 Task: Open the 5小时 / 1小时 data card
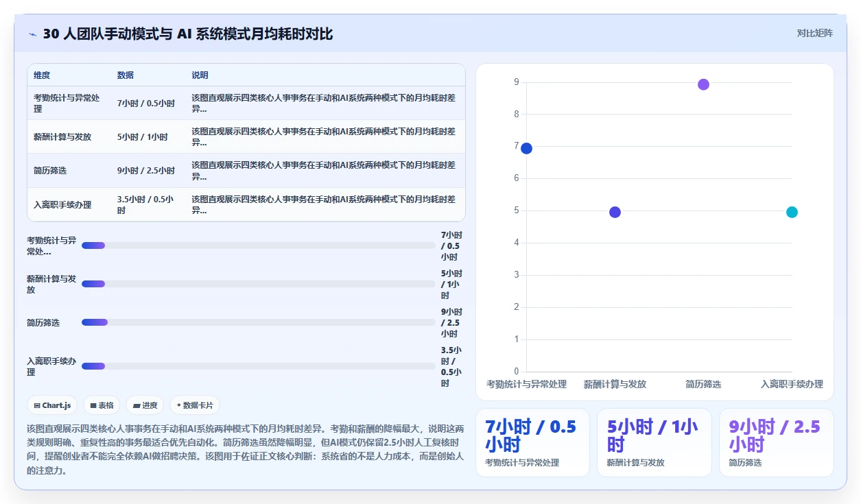pyautogui.click(x=654, y=442)
